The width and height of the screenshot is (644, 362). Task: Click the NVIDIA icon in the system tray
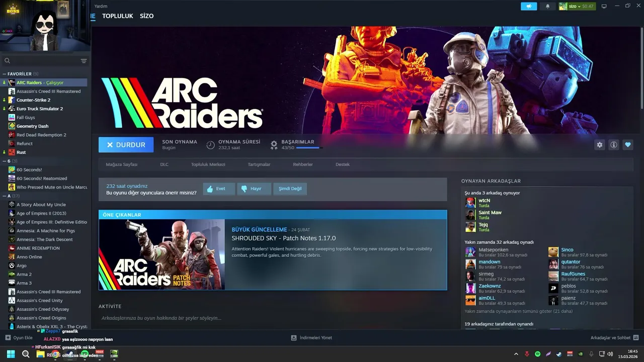(581, 354)
